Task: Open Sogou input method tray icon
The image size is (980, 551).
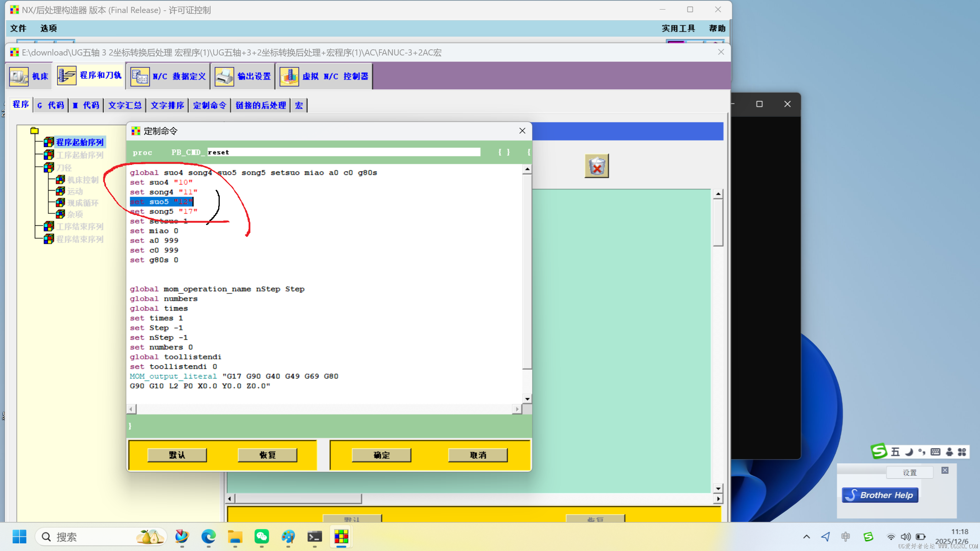Action: tap(868, 536)
